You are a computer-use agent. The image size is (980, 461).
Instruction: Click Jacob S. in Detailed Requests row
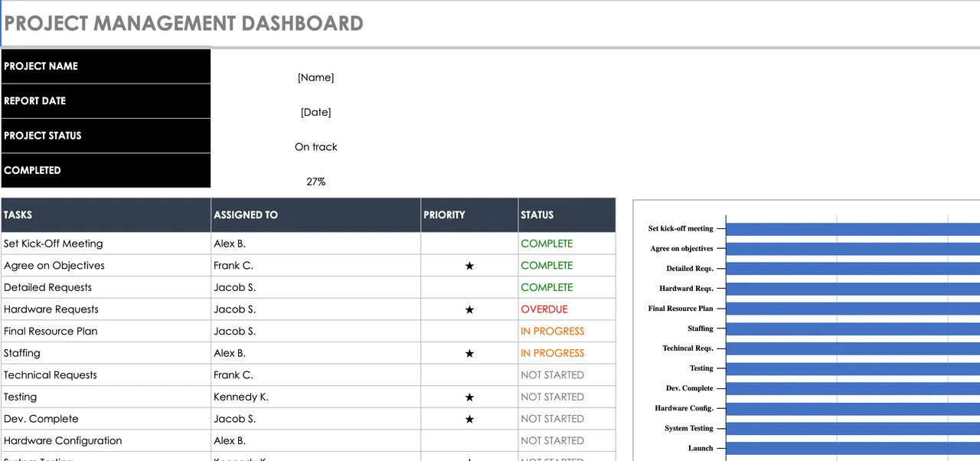point(315,287)
